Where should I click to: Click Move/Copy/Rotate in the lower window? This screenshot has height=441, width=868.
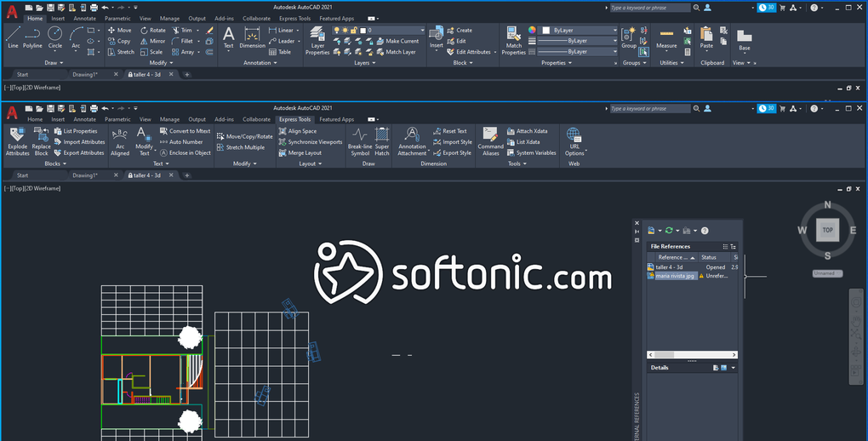click(245, 136)
